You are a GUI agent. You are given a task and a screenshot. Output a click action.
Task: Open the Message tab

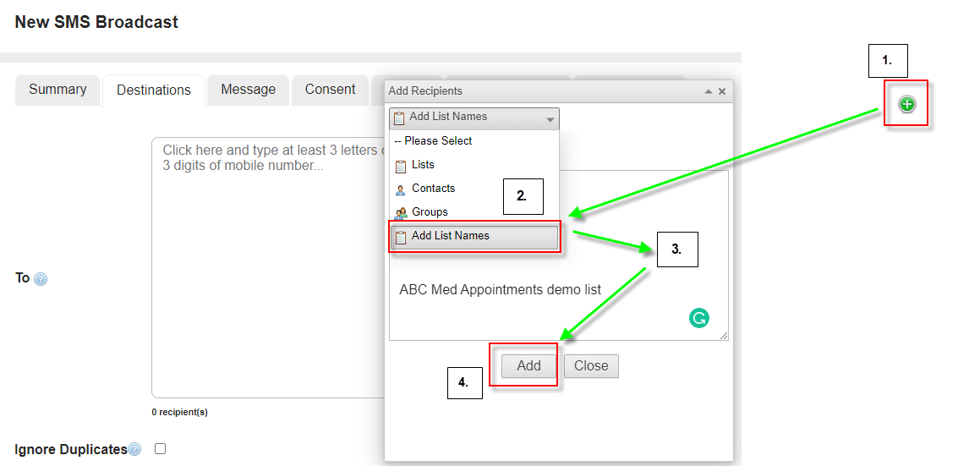click(248, 90)
